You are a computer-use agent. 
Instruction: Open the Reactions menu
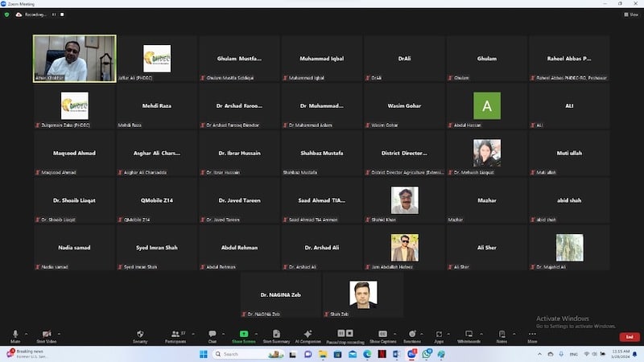pos(411,334)
